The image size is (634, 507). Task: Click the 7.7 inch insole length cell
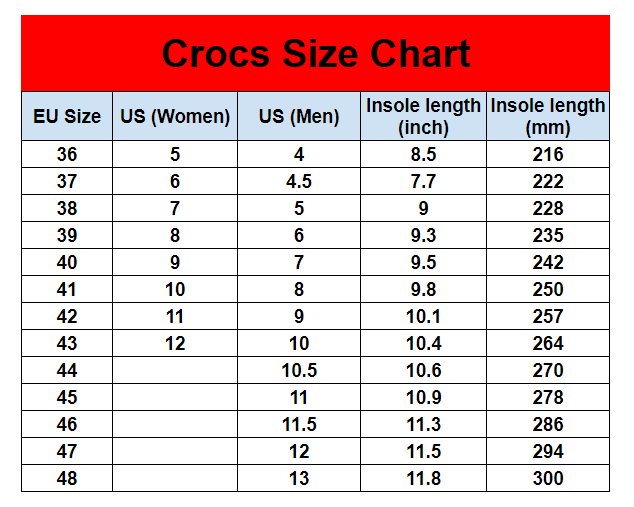pos(423,182)
